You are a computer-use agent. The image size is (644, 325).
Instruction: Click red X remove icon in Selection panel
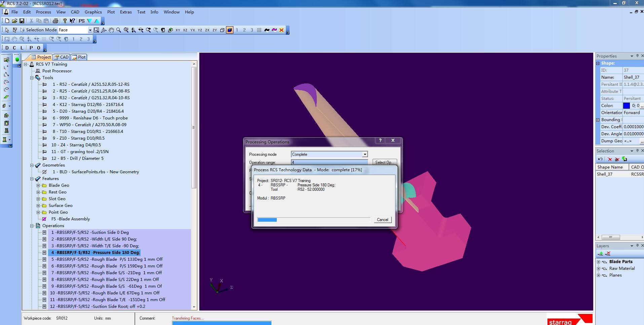tap(610, 159)
